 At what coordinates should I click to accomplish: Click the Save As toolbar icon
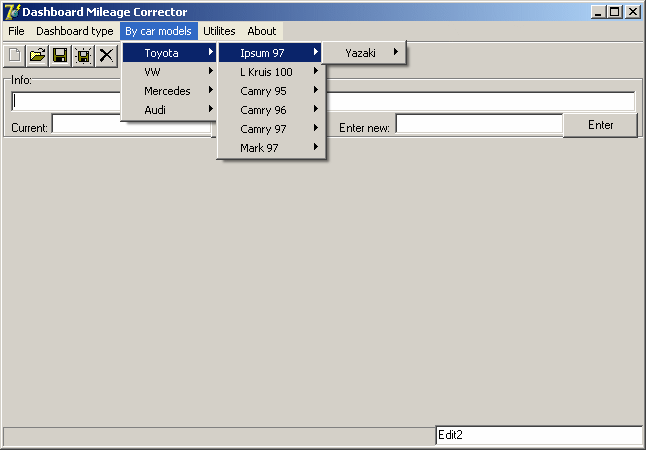pos(83,55)
